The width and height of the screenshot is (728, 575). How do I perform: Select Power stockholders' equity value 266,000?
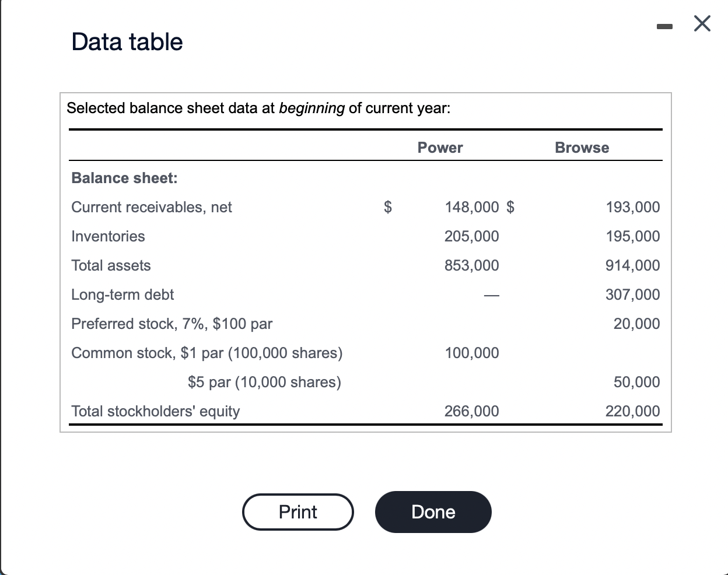click(472, 411)
